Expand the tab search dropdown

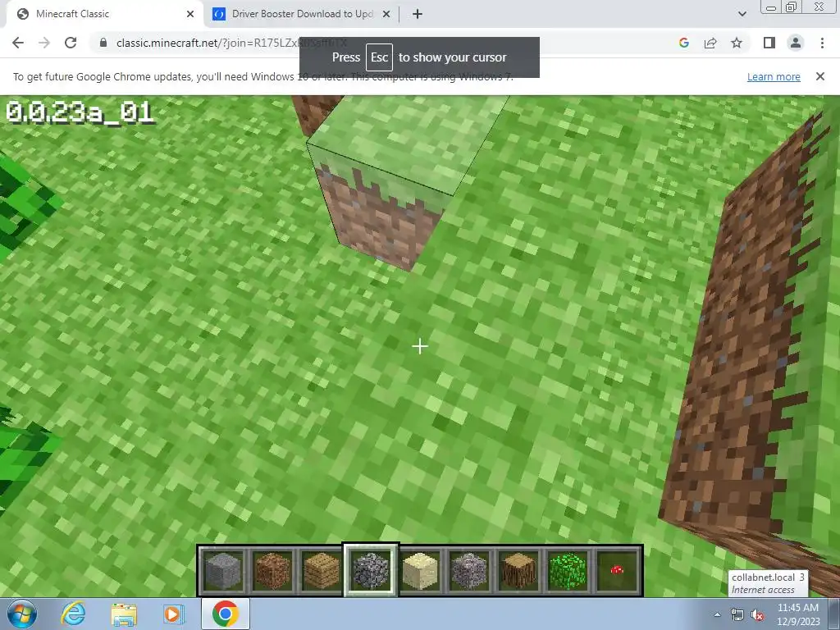742,14
